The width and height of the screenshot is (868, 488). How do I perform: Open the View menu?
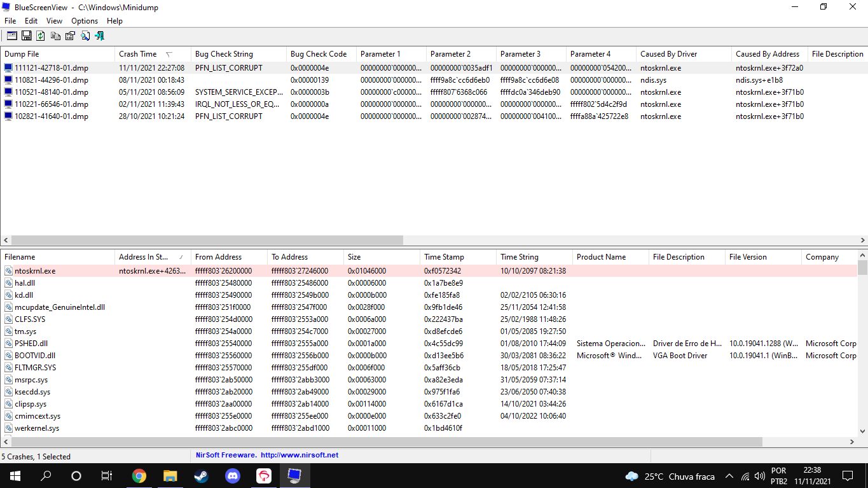[x=55, y=21]
